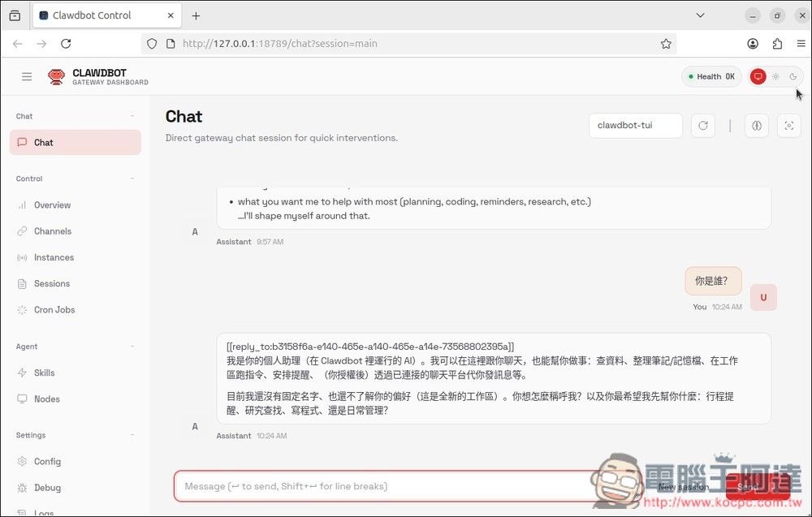This screenshot has height=517, width=812.
Task: Open the Debug page under Settings
Action: [49, 487]
